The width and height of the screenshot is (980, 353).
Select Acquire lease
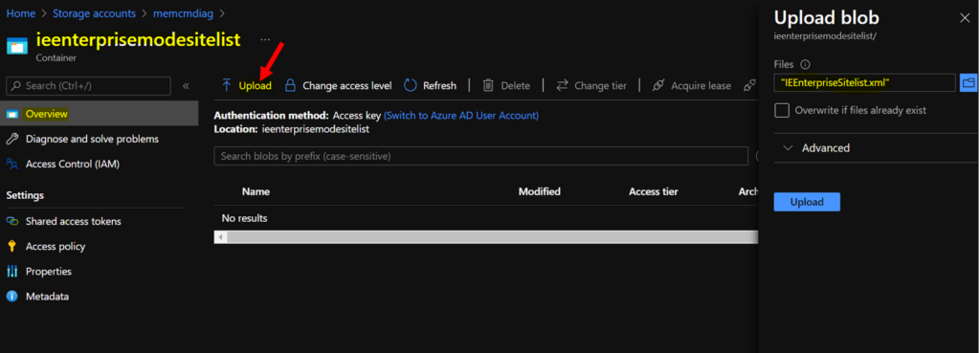(x=691, y=85)
